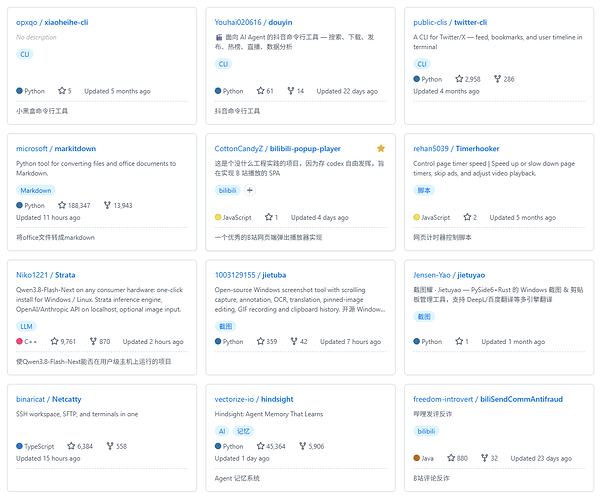612x499 pixels.
Task: Click the note text '小黑盒命令行工具'
Action: [42, 111]
